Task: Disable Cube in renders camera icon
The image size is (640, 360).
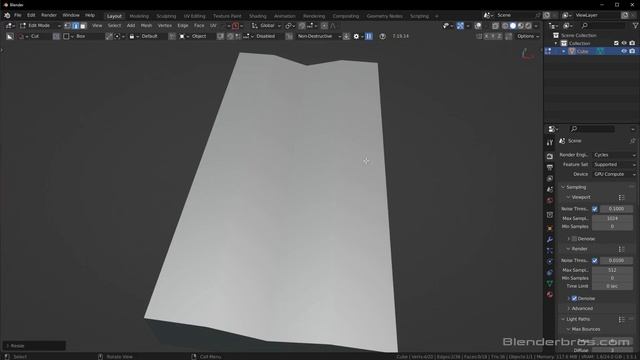Action: (632, 51)
